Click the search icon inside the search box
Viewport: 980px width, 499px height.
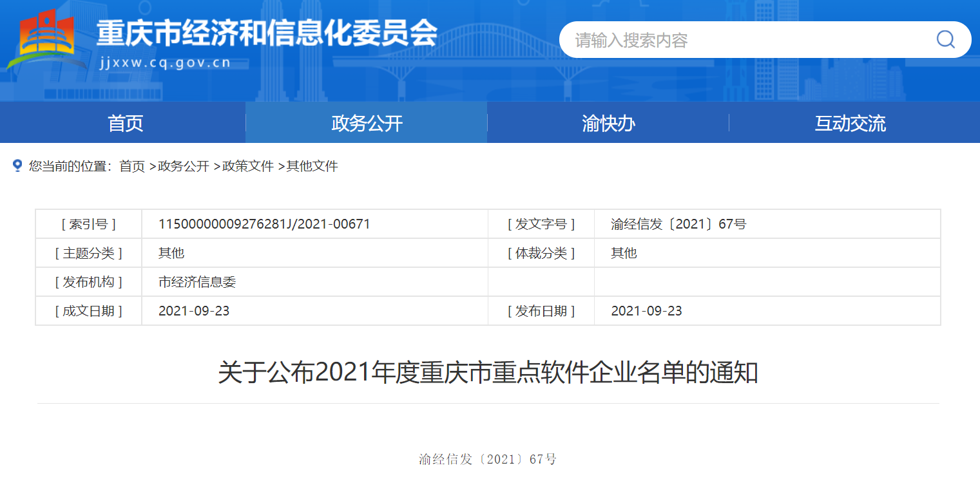(945, 39)
